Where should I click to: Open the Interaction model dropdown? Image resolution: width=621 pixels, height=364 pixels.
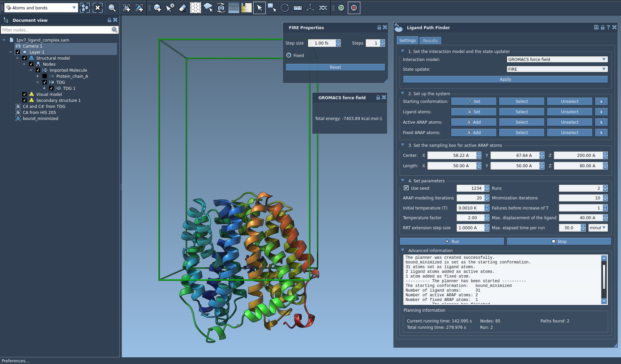(x=557, y=59)
